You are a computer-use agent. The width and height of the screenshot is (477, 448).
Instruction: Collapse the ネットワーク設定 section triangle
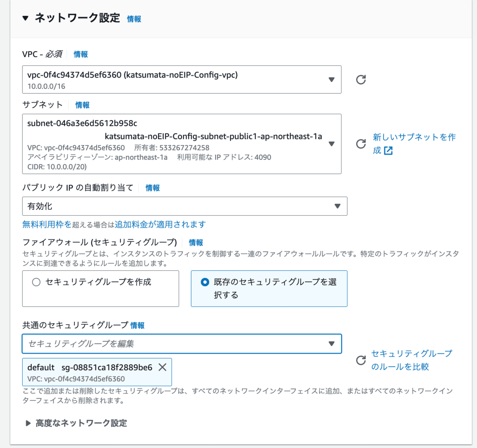(x=26, y=18)
